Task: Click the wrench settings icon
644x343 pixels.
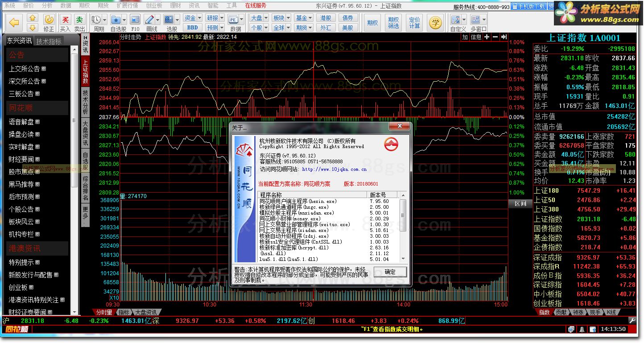Action: (632, 320)
